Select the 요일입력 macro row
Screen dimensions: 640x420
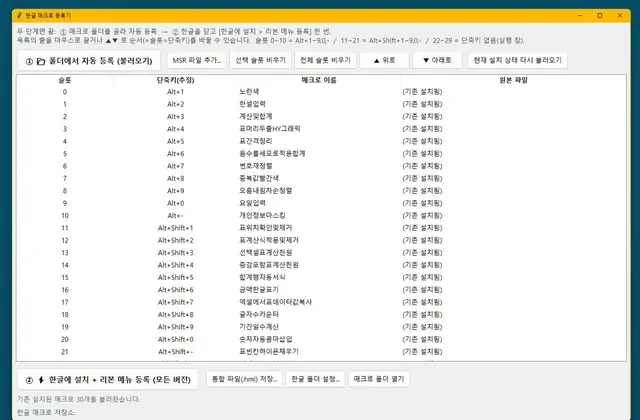321,203
